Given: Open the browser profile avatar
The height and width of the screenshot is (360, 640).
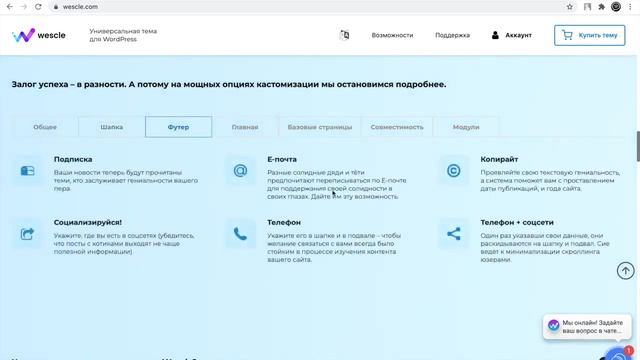Looking at the screenshot, I should point(616,7).
